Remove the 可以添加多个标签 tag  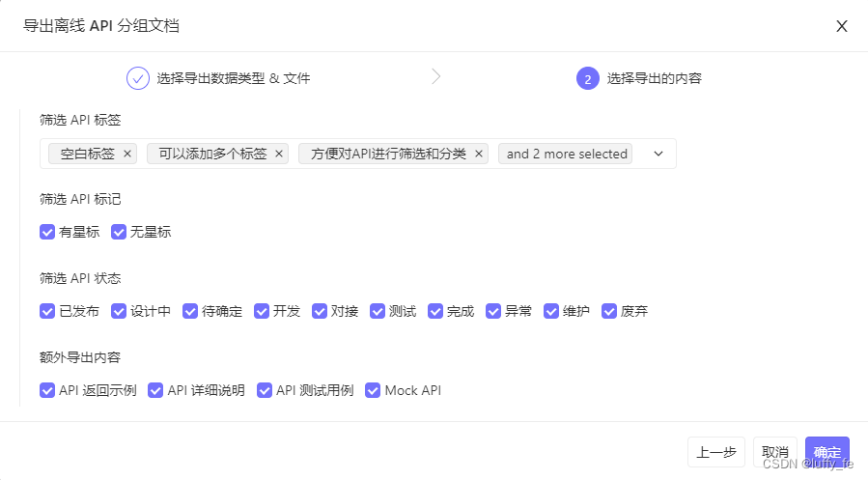[279, 154]
